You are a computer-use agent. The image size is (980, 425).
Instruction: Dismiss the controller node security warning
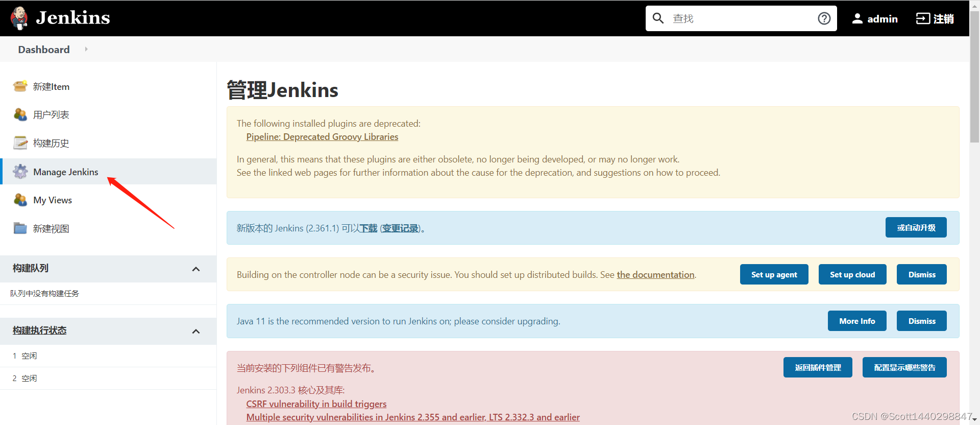[922, 274]
